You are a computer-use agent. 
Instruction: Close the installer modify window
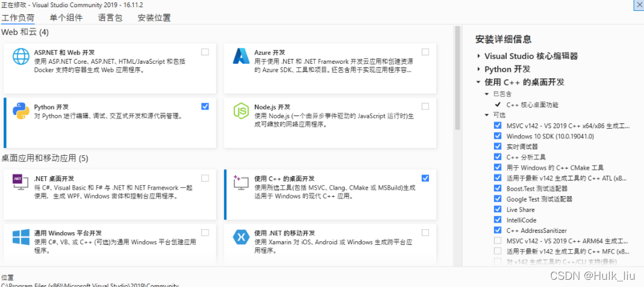click(639, 4)
